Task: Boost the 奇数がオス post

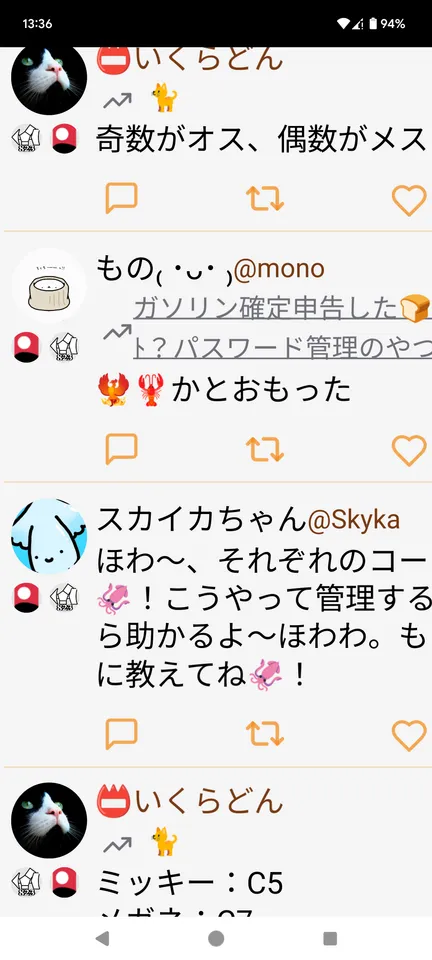Action: click(x=265, y=198)
